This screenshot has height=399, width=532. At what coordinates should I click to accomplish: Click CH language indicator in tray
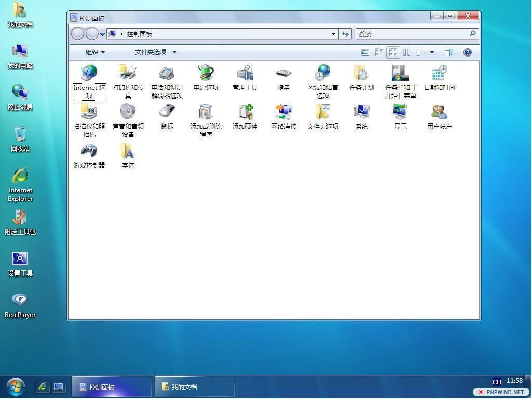click(497, 382)
